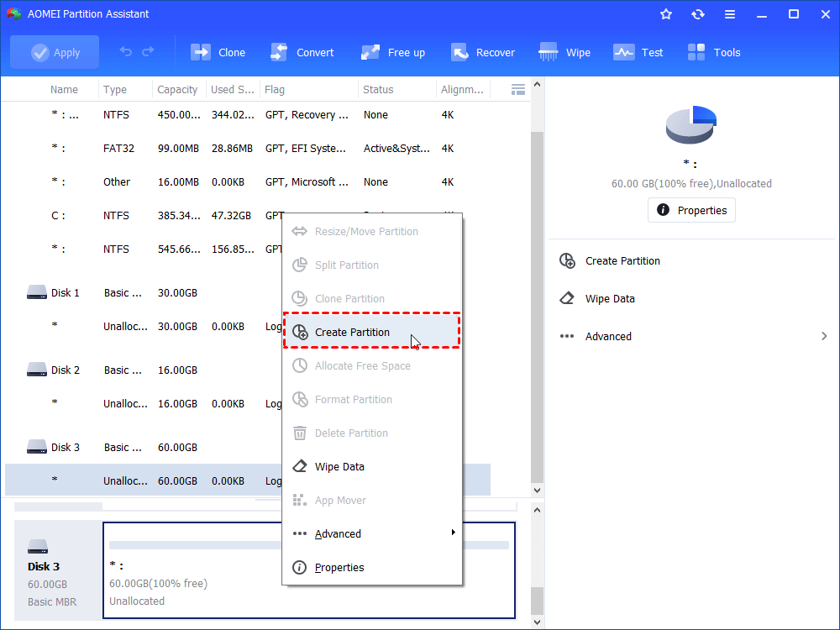This screenshot has width=840, height=630.
Task: Select the Clone tool in the toolbar
Action: click(218, 51)
